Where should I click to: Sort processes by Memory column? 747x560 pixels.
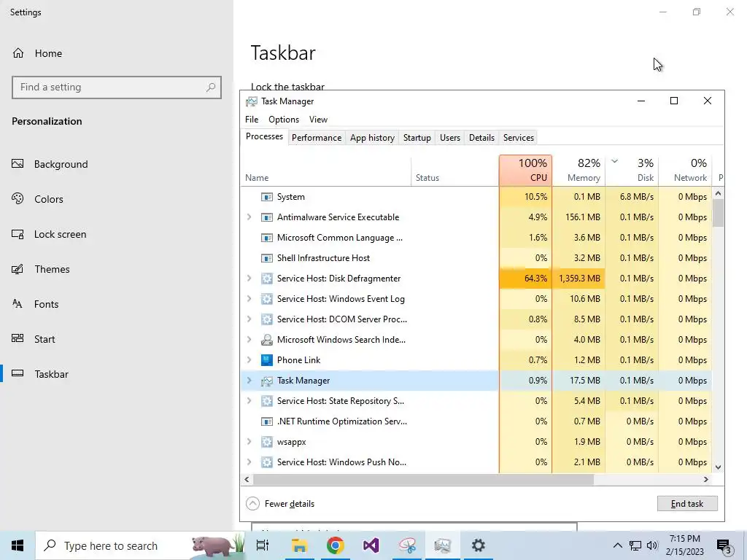(x=578, y=171)
